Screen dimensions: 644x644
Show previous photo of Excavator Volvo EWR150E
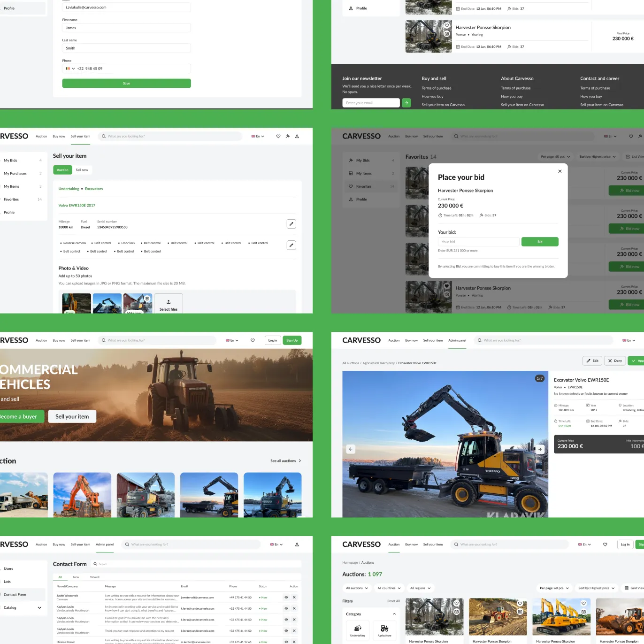351,449
